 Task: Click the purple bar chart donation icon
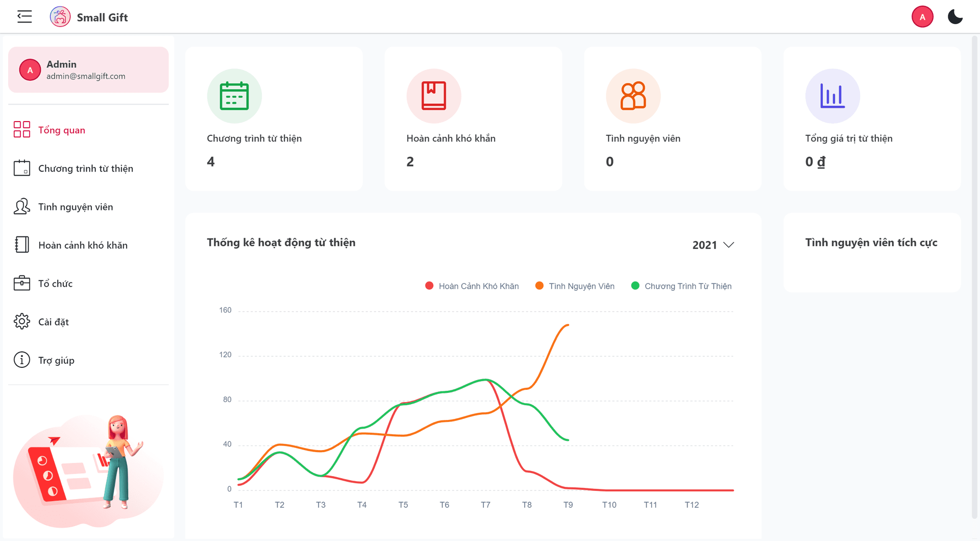coord(832,96)
